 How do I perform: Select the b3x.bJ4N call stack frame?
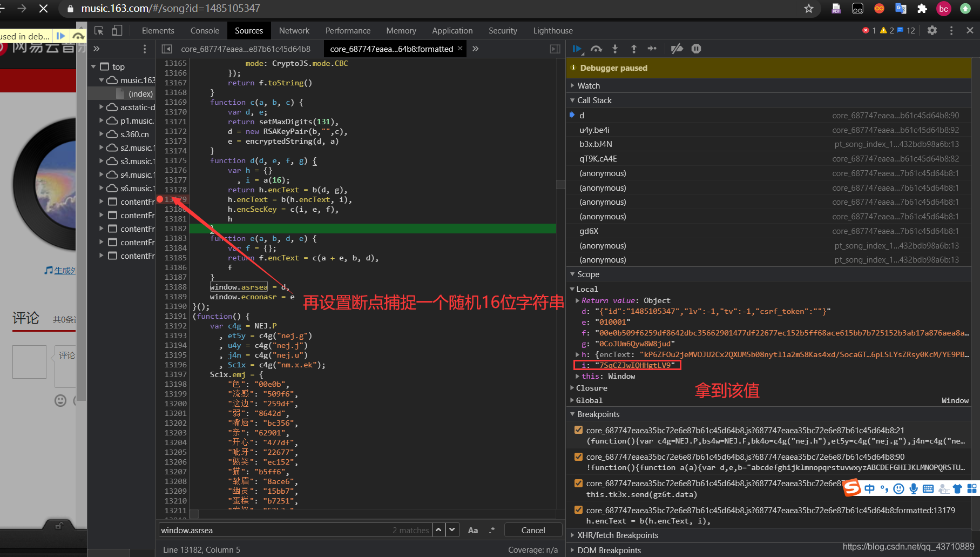(769, 144)
